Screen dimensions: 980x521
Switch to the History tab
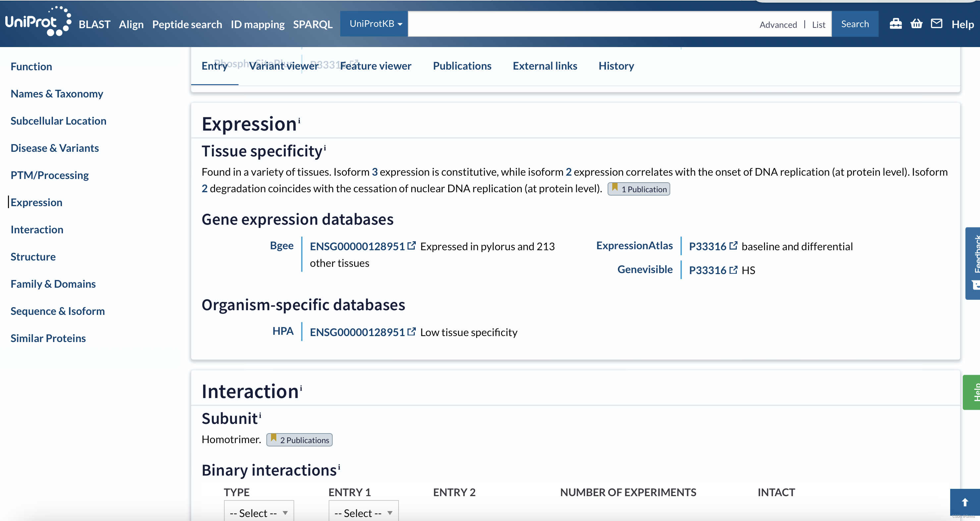tap(616, 66)
